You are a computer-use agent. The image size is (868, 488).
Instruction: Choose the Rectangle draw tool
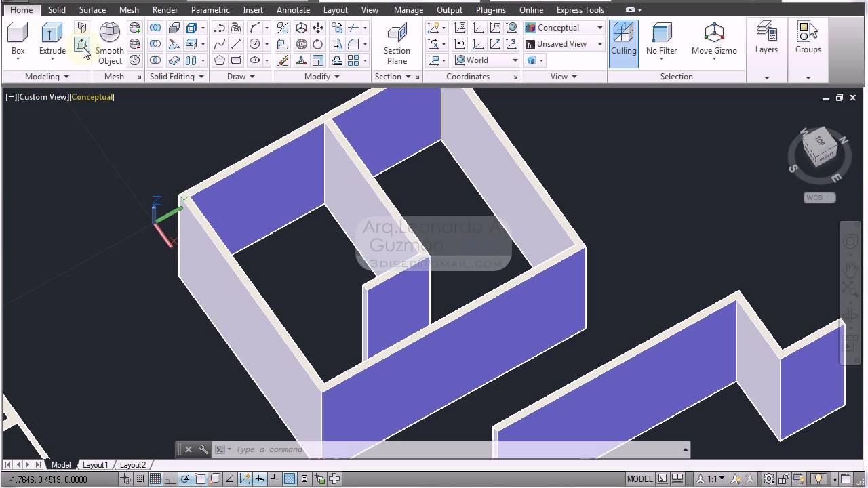[x=236, y=60]
